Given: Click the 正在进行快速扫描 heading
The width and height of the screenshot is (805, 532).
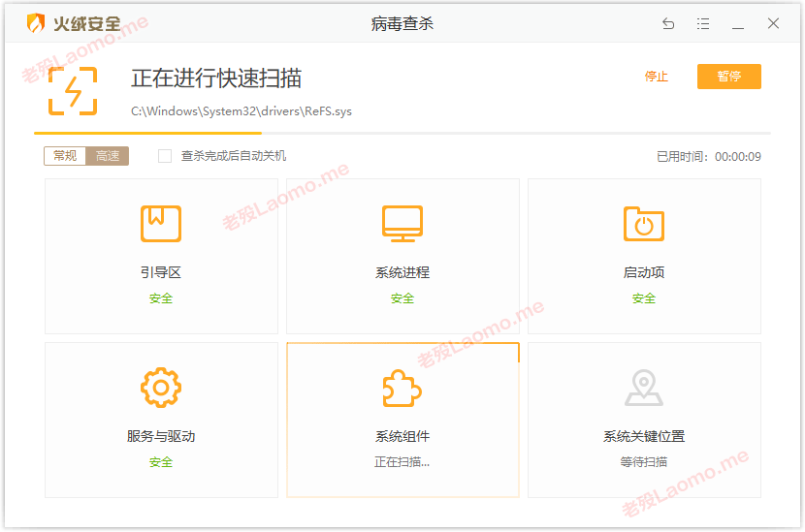Looking at the screenshot, I should pos(216,78).
